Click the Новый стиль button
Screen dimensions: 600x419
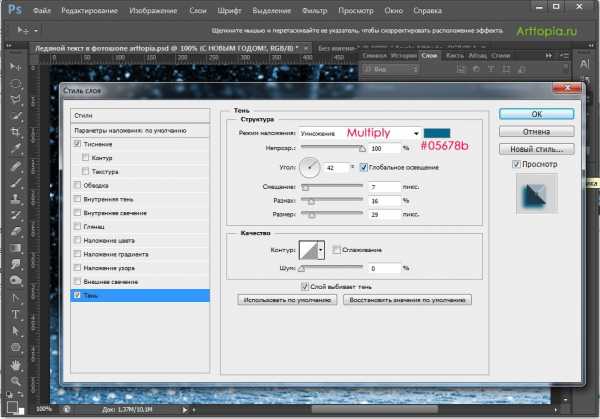click(536, 148)
